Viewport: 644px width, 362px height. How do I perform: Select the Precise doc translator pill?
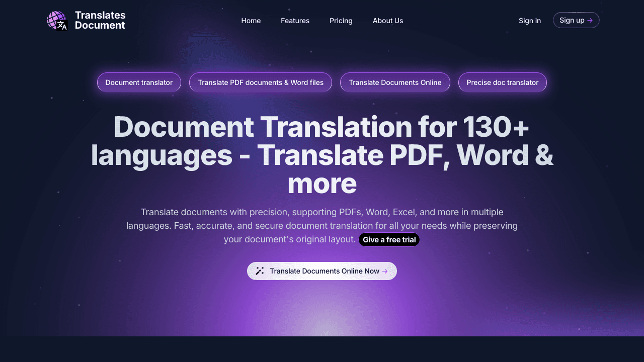tap(503, 82)
